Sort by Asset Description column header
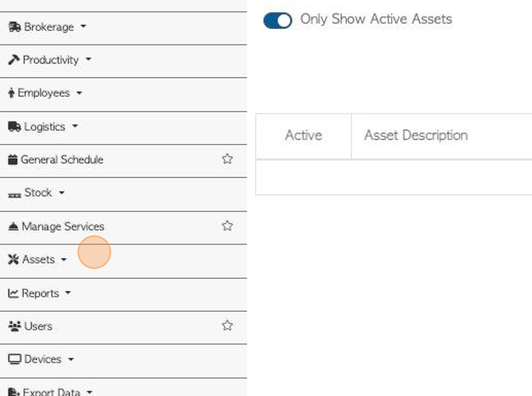This screenshot has width=532, height=396. [416, 135]
